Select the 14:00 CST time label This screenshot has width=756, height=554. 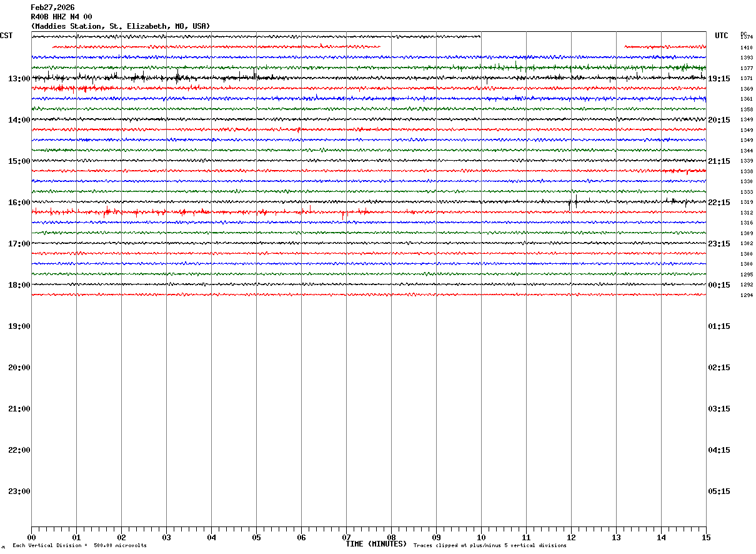[19, 120]
